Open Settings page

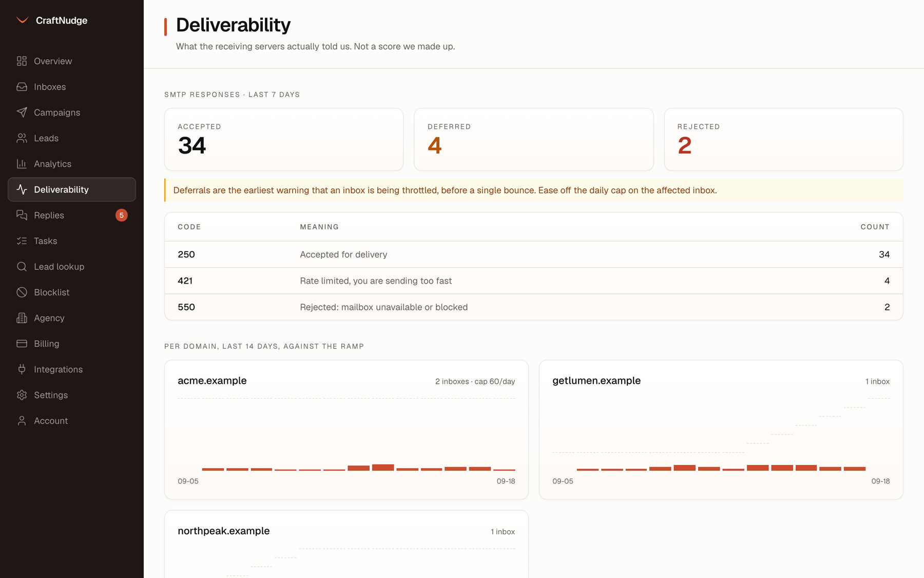(72, 395)
